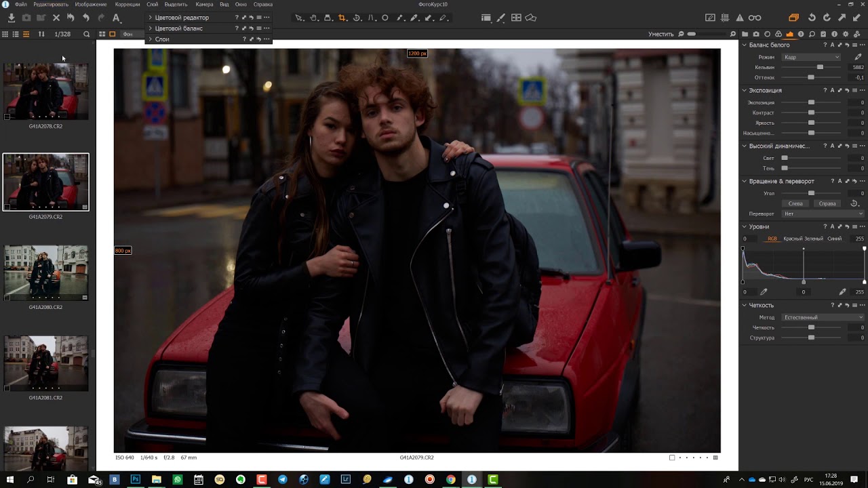Open the Справка menu
Image resolution: width=868 pixels, height=488 pixels.
click(263, 4)
